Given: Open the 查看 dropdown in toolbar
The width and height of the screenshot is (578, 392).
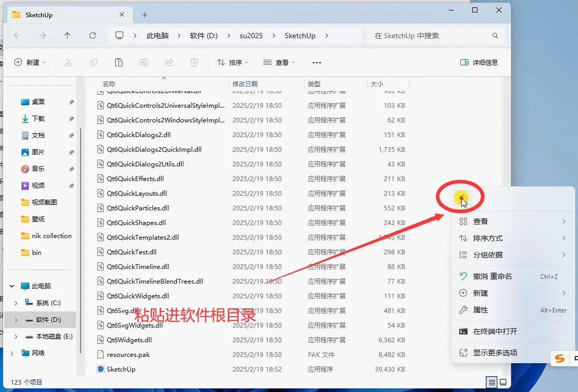Looking at the screenshot, I should click(x=279, y=63).
